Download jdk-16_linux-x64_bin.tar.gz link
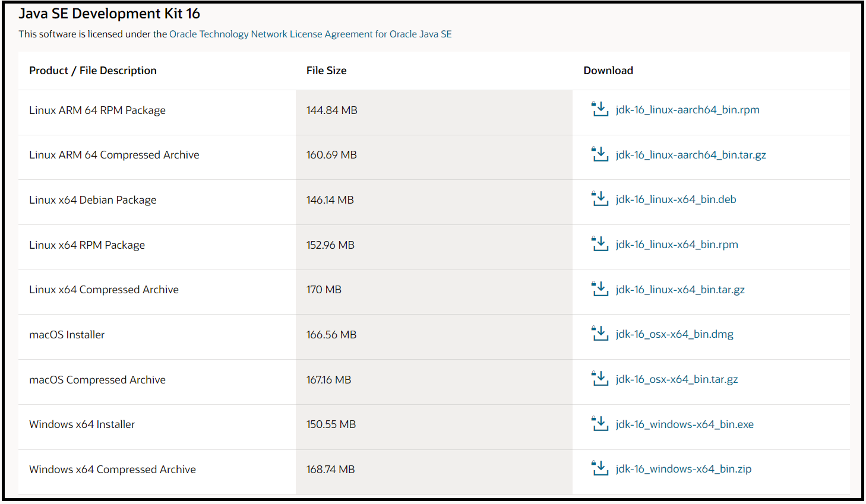Image resolution: width=866 pixels, height=504 pixels. pos(680,290)
